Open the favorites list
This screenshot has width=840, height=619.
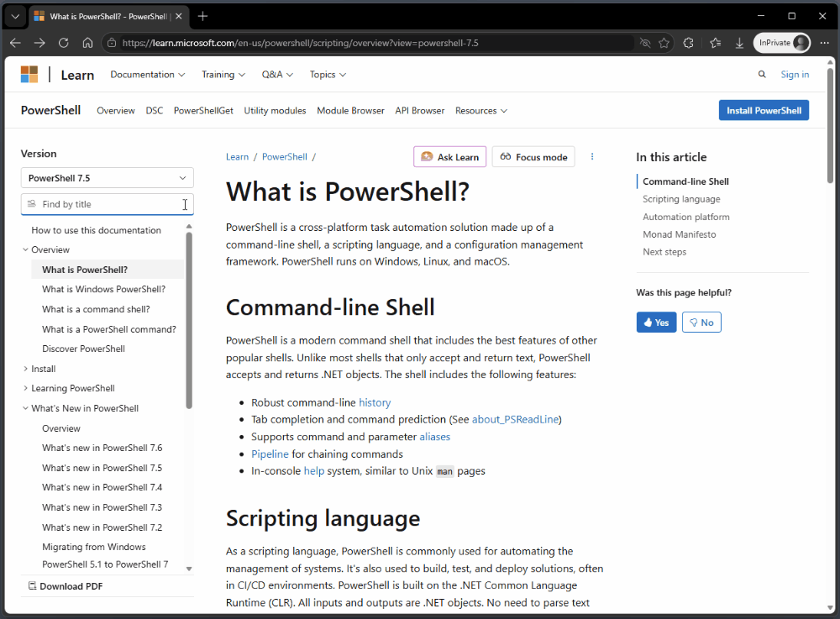click(715, 43)
